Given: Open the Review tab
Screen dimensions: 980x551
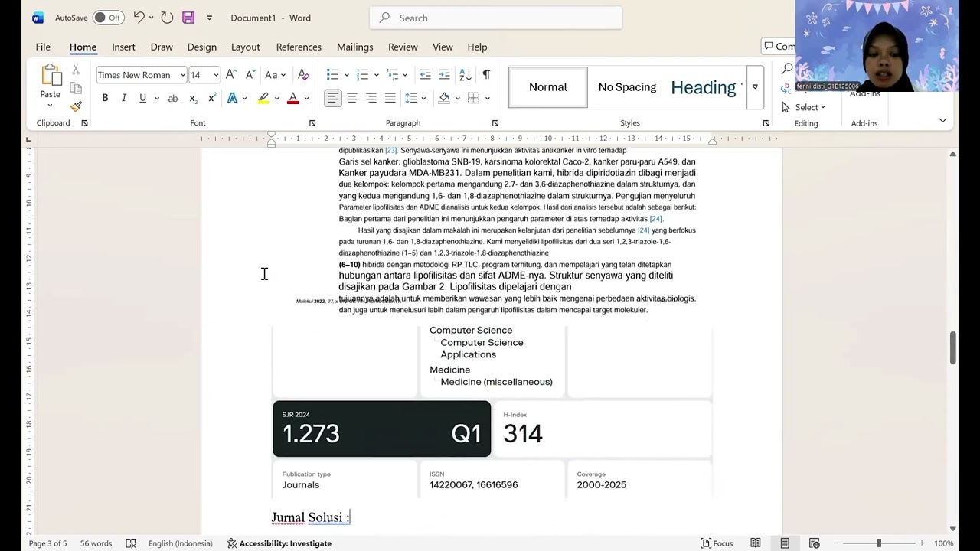Looking at the screenshot, I should [403, 47].
